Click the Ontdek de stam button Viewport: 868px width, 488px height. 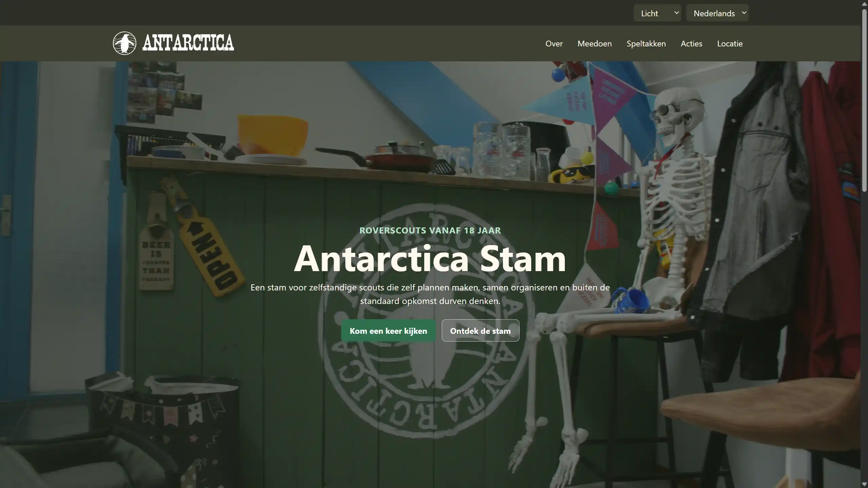(x=480, y=331)
